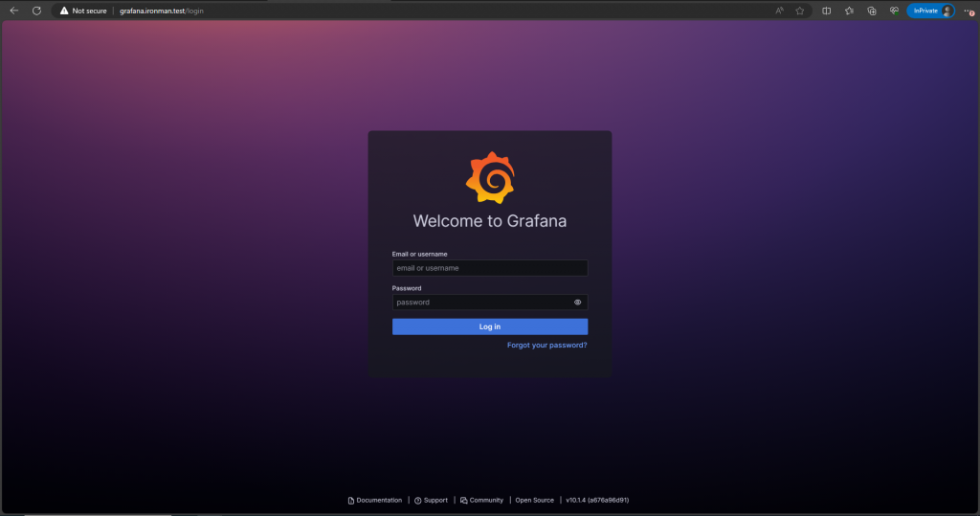980x516 pixels.
Task: Select the grafana.ironman.test address bar URL
Action: [x=161, y=11]
